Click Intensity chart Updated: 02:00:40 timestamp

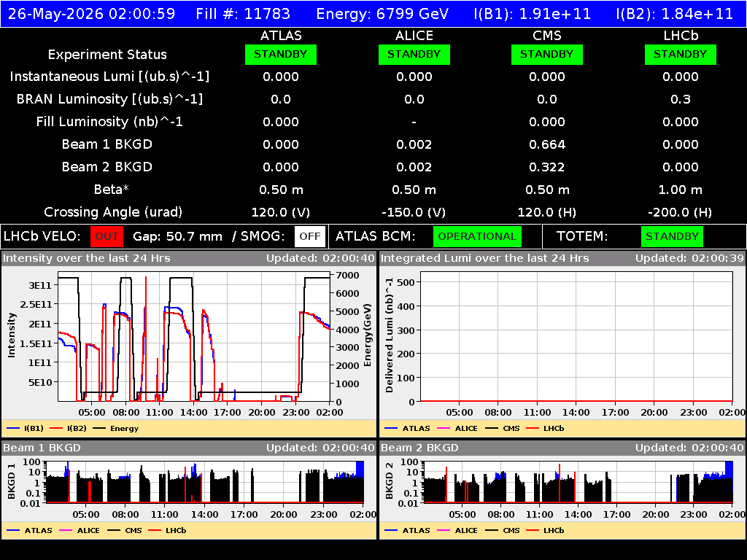[x=321, y=258]
